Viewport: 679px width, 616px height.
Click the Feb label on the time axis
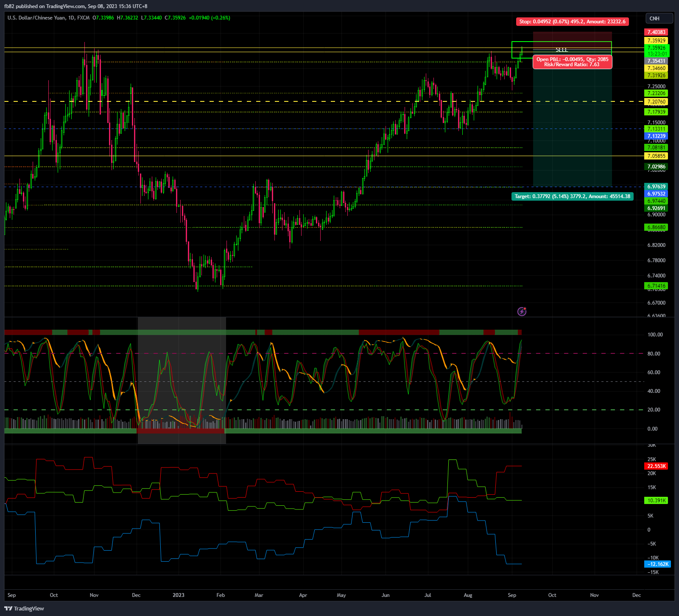pos(221,595)
